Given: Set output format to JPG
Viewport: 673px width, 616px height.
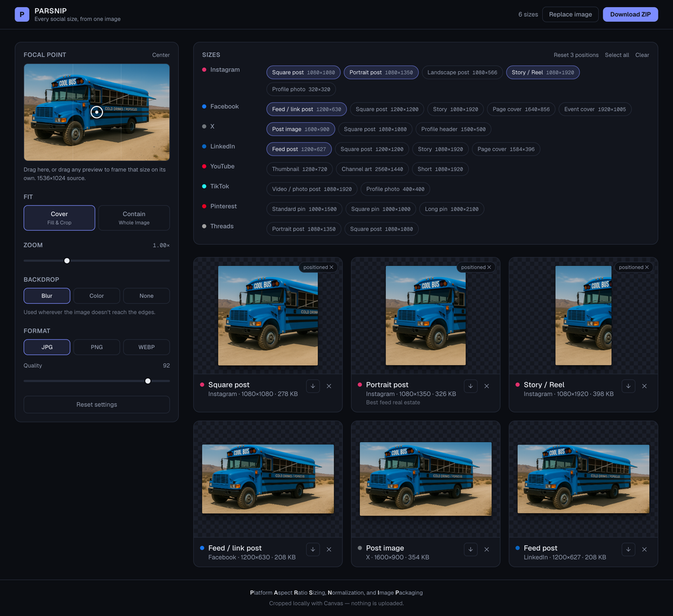Looking at the screenshot, I should click(x=47, y=347).
